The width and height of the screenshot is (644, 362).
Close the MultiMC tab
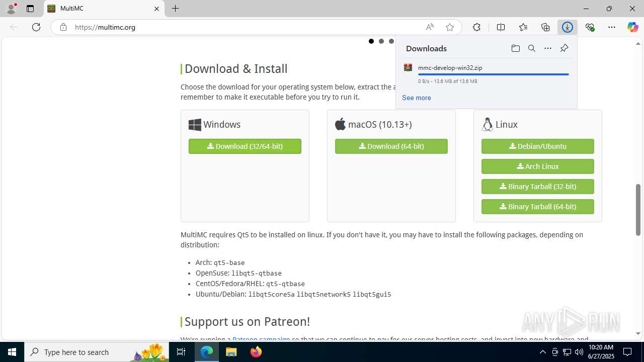coord(156,9)
